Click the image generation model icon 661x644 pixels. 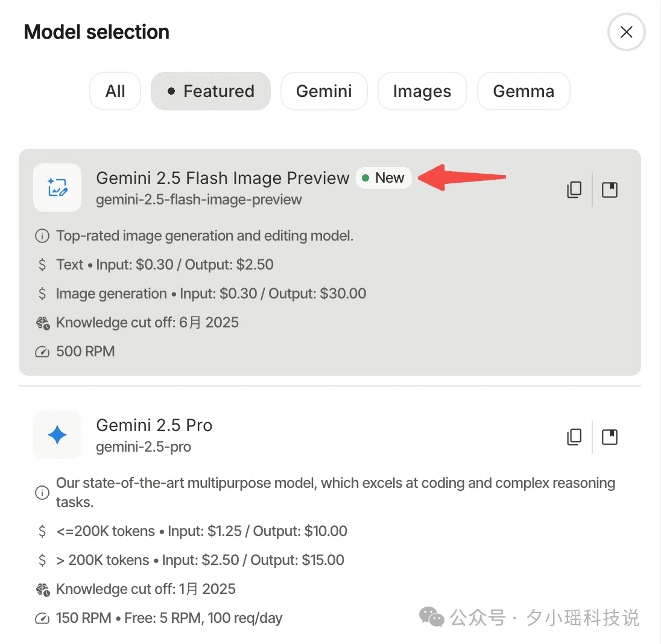pos(57,187)
